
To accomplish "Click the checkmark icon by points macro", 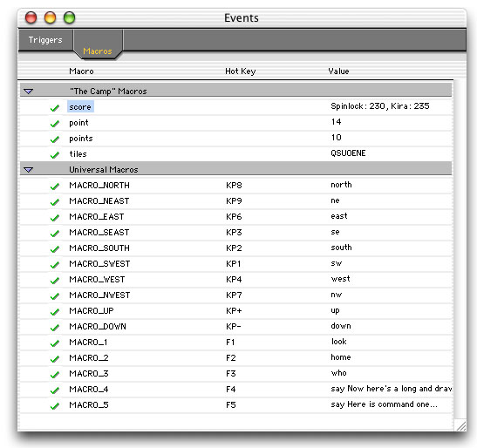I will pos(55,139).
